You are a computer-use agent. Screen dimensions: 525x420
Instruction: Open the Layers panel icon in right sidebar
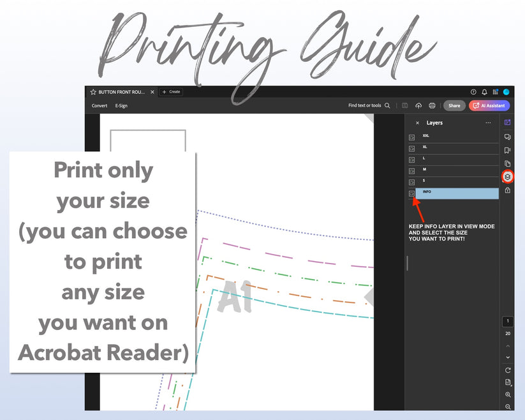tap(507, 177)
